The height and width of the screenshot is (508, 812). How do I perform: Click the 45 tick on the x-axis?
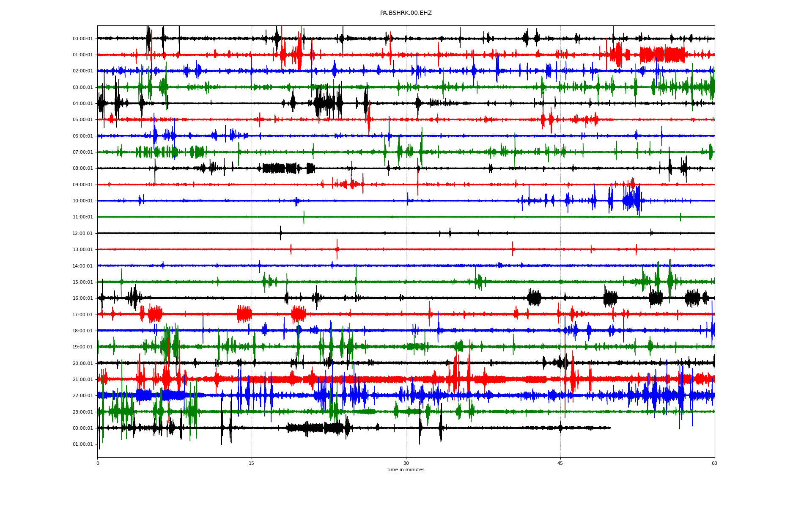(x=560, y=463)
